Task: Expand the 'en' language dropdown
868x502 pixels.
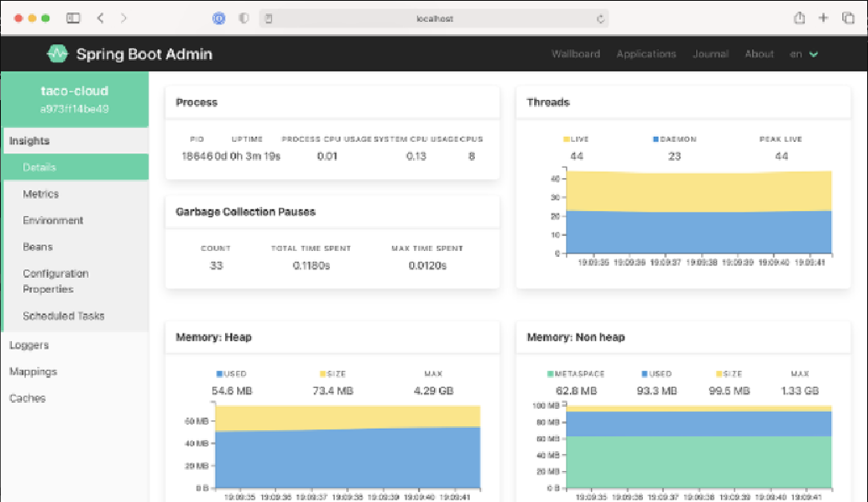Action: [804, 53]
